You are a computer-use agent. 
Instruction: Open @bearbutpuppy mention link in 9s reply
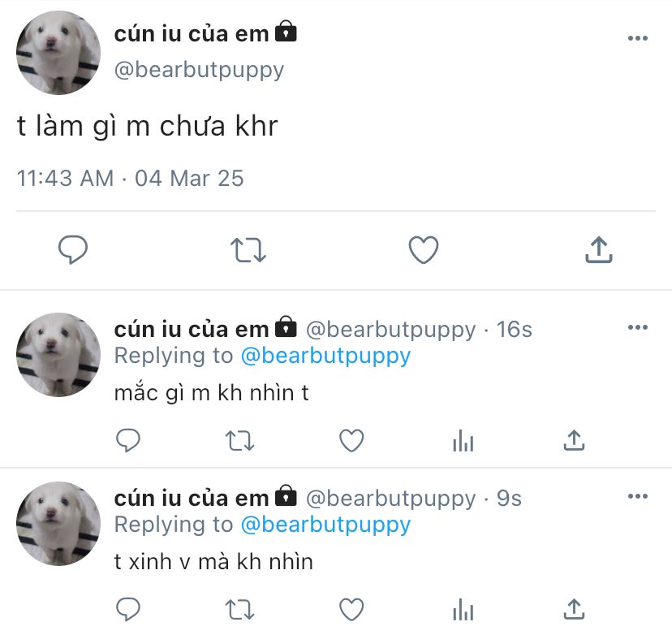325,525
